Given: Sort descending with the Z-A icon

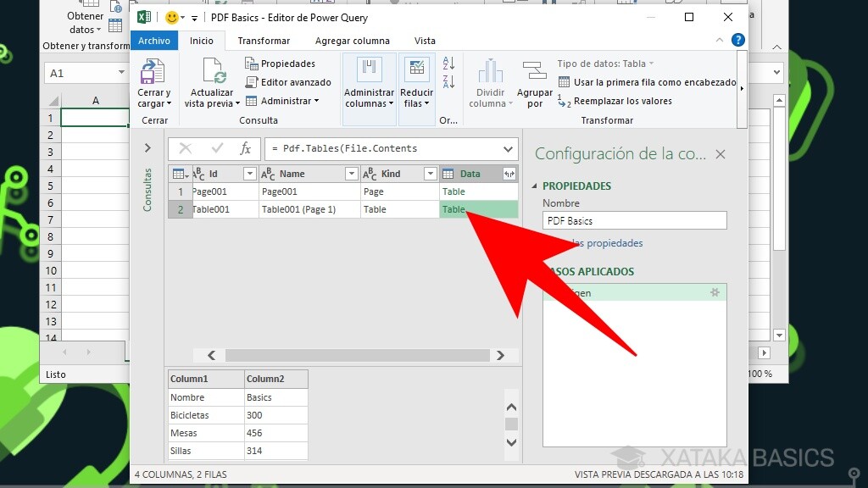Looking at the screenshot, I should (448, 82).
